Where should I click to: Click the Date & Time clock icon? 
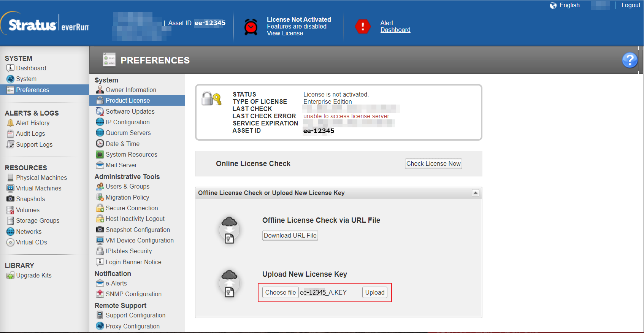tap(100, 143)
